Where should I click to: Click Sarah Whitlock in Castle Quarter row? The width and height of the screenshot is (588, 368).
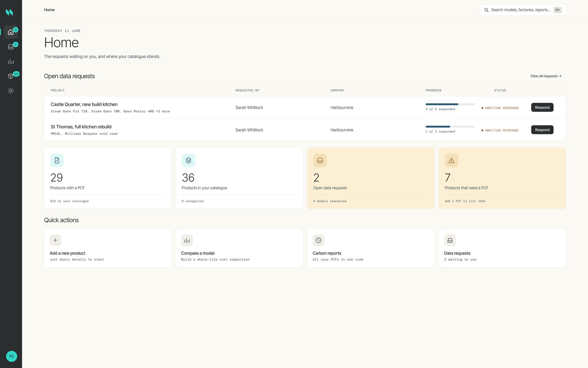click(x=249, y=108)
